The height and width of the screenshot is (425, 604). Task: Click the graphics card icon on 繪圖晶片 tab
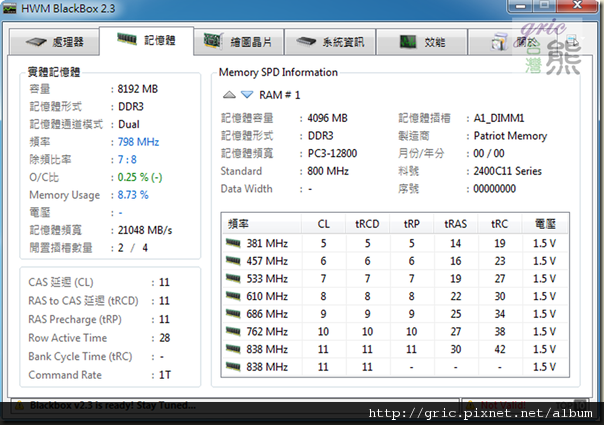coord(213,41)
